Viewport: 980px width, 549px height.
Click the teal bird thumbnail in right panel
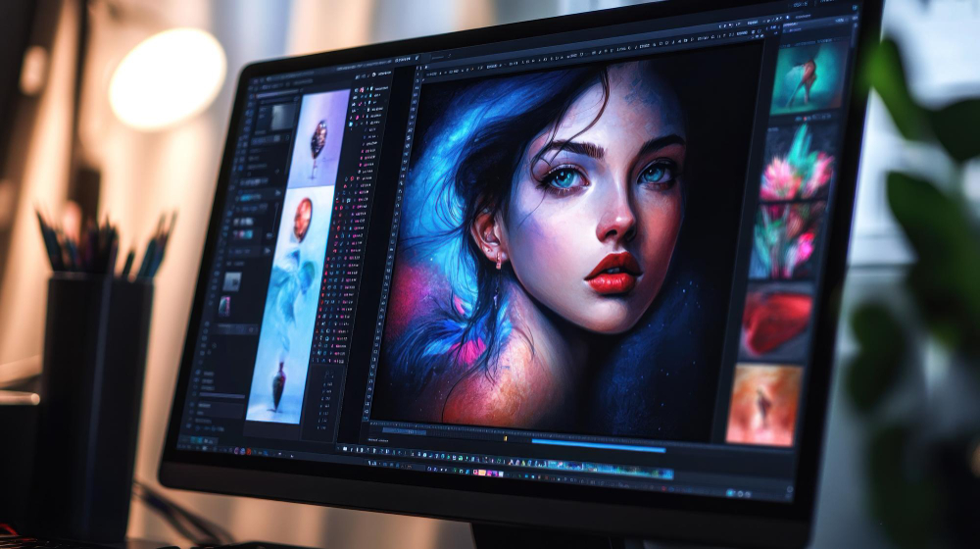(809, 77)
